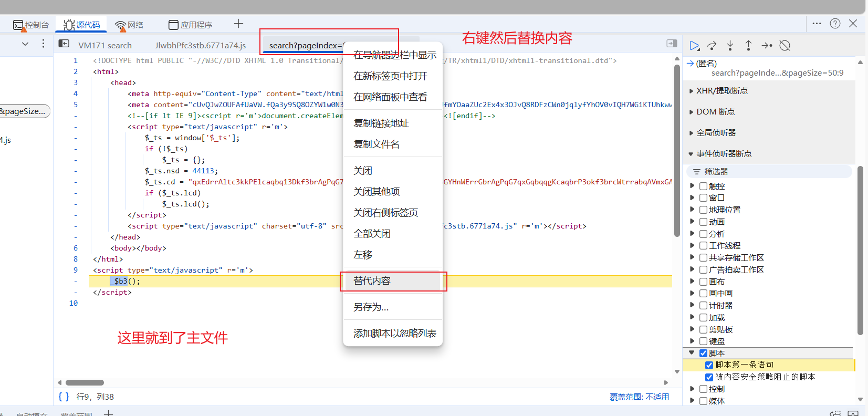This screenshot has width=868, height=416.
Task: Click the breakpoints pane vertical scrollbar
Action: [860, 250]
